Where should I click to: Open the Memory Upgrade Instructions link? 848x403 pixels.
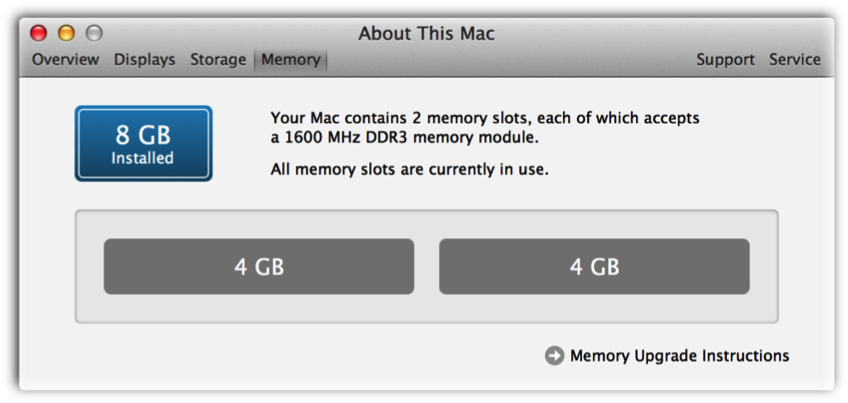680,356
